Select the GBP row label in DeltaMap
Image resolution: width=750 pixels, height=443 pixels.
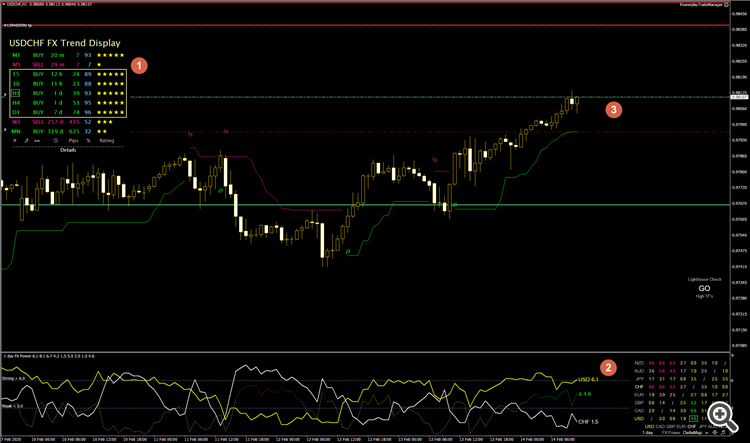(639, 403)
